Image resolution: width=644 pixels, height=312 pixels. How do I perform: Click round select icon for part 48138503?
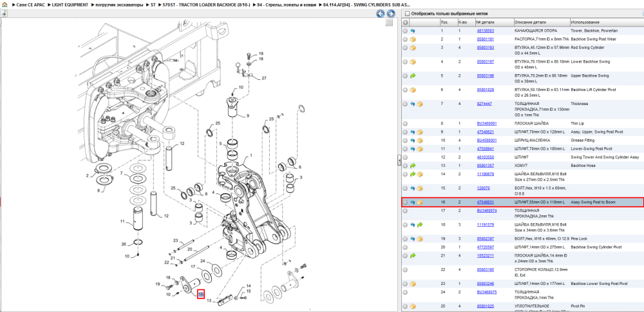click(x=405, y=31)
